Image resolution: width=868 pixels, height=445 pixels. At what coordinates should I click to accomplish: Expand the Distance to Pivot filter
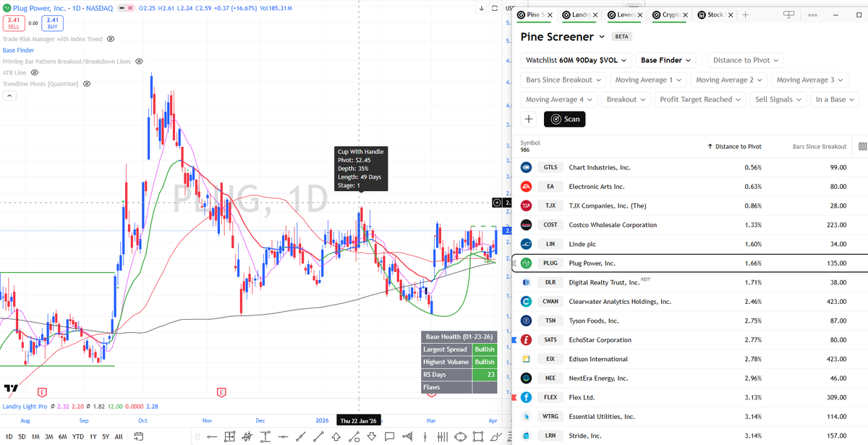745,60
